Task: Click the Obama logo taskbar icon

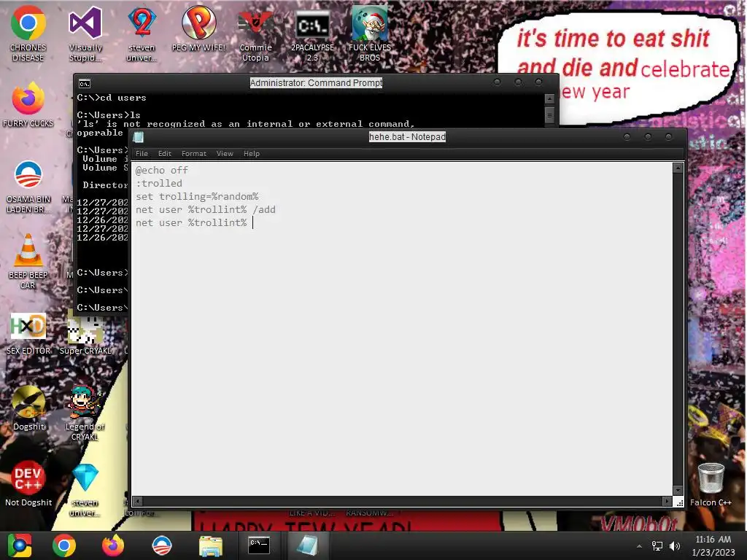Action: (x=161, y=545)
